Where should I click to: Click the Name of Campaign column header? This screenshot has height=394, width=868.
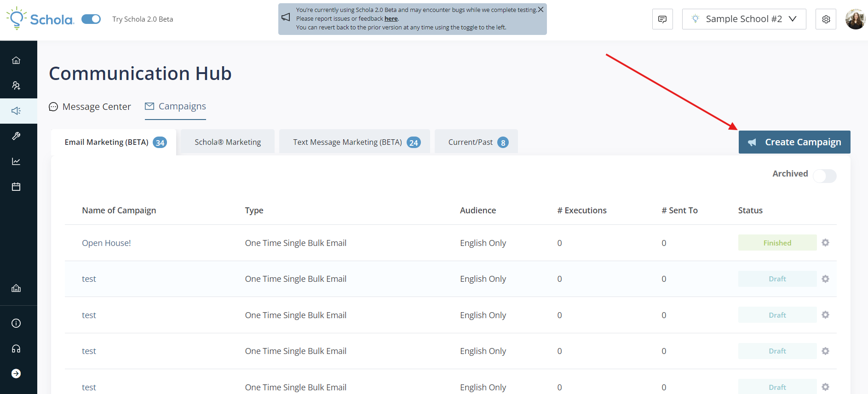119,210
